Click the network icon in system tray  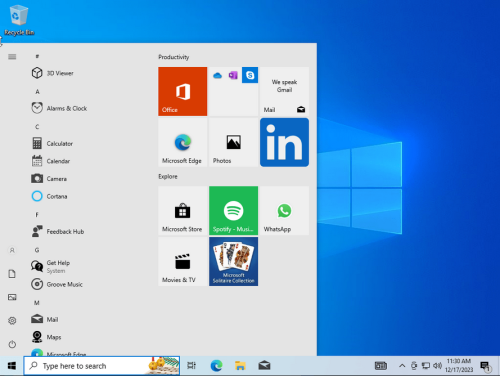tap(426, 366)
